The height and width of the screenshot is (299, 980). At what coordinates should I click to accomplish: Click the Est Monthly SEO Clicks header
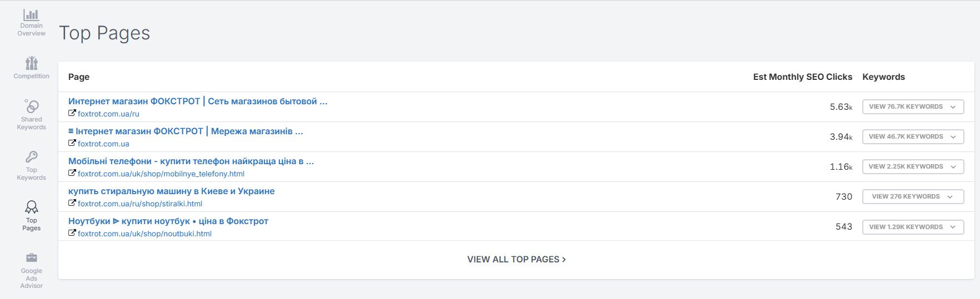(802, 77)
